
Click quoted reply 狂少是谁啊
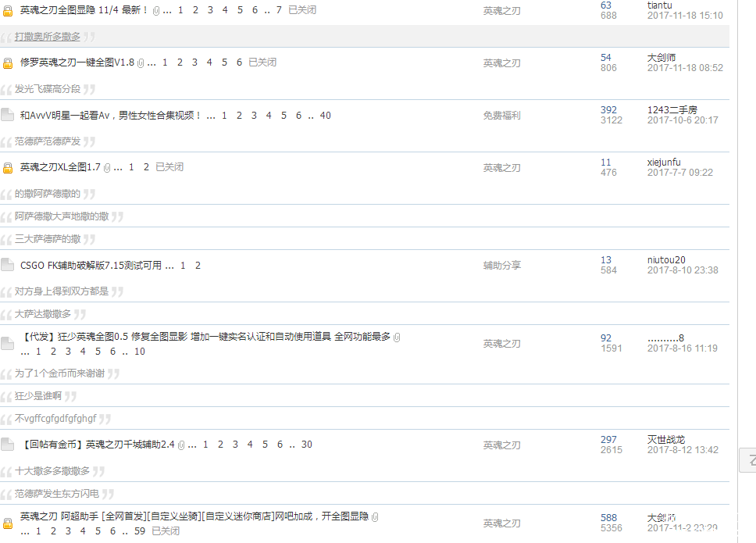coord(38,396)
